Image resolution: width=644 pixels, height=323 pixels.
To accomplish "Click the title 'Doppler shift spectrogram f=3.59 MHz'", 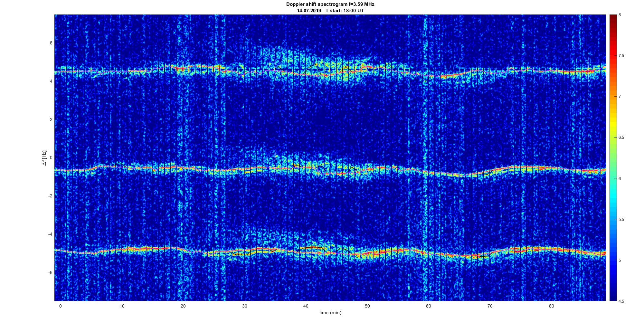I will 330,5.
